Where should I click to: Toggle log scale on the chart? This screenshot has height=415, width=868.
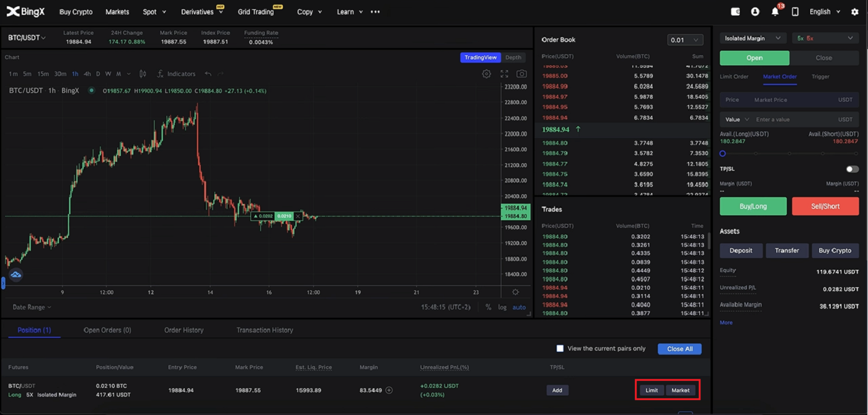pyautogui.click(x=502, y=306)
